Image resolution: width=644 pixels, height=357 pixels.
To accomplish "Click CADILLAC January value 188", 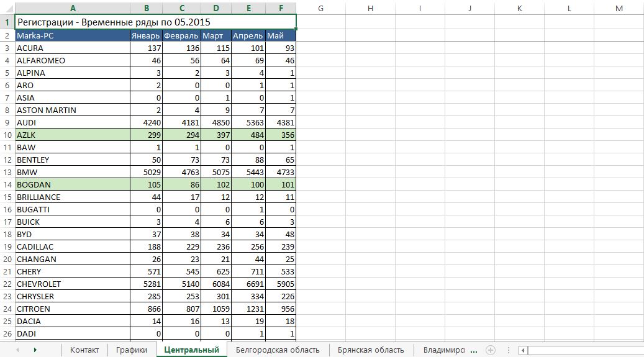I will pyautogui.click(x=146, y=246).
